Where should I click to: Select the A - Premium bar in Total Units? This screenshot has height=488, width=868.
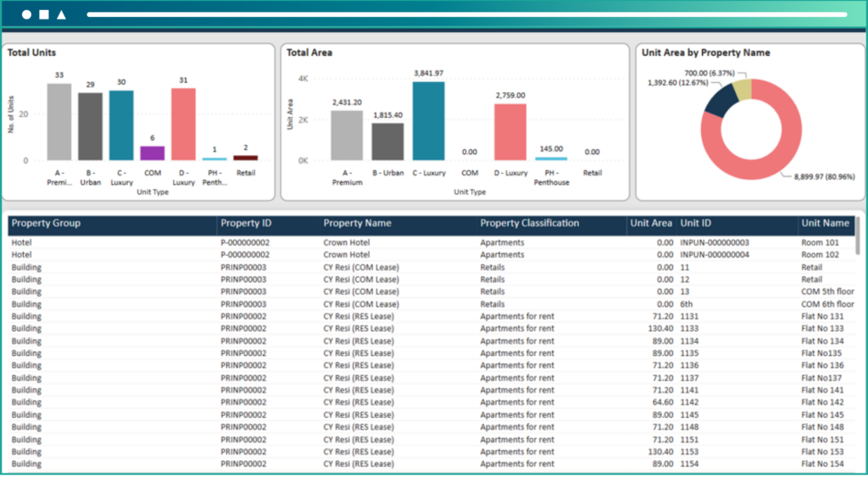(58, 121)
